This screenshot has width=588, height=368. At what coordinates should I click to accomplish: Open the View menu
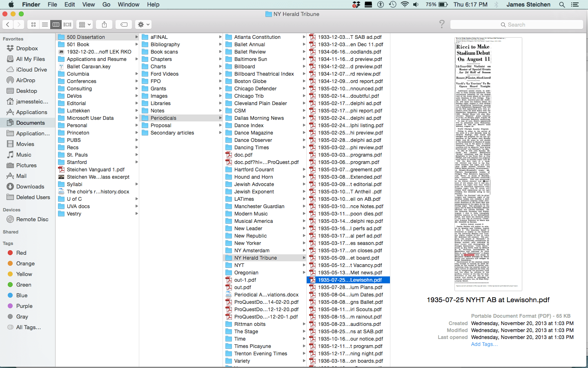(89, 4)
